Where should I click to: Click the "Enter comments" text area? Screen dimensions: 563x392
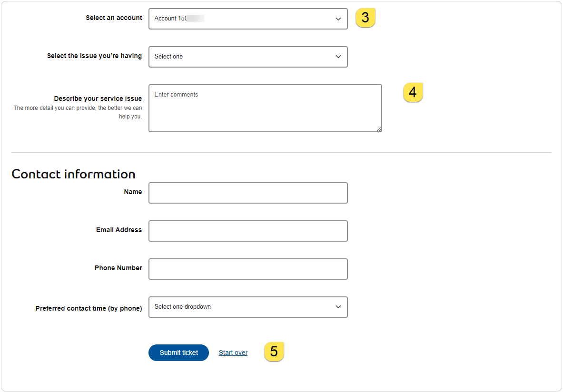(265, 108)
